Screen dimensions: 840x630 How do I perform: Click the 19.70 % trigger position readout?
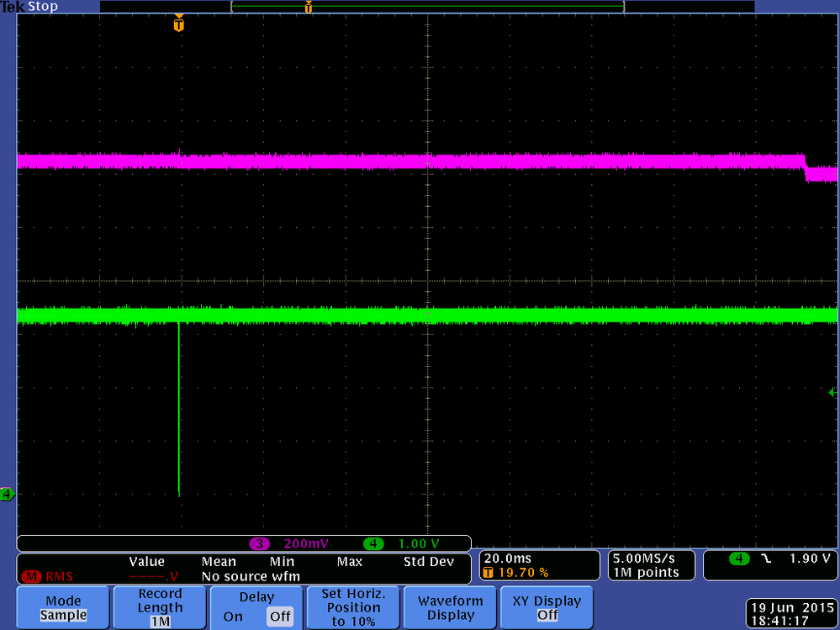[x=516, y=573]
